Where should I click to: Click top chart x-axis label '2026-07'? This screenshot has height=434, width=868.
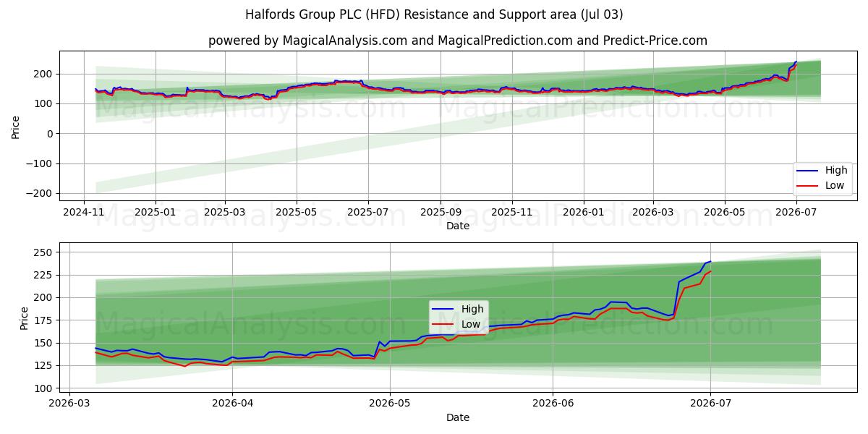[797, 211]
